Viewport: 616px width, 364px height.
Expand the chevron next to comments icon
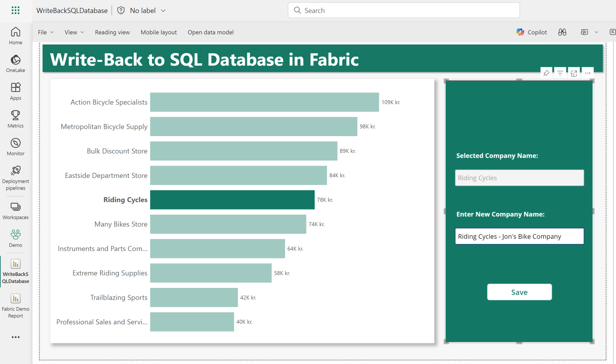pyautogui.click(x=596, y=32)
